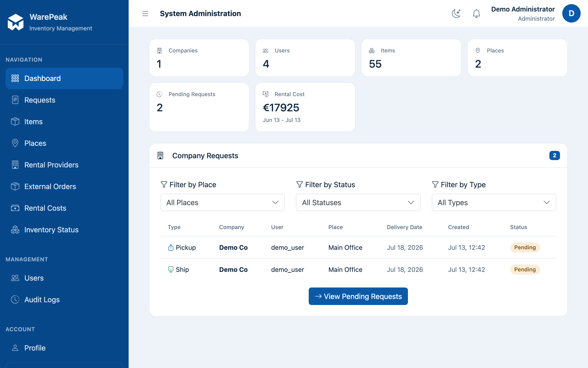
Task: Click Demo Co in Pickup row
Action: click(x=233, y=247)
